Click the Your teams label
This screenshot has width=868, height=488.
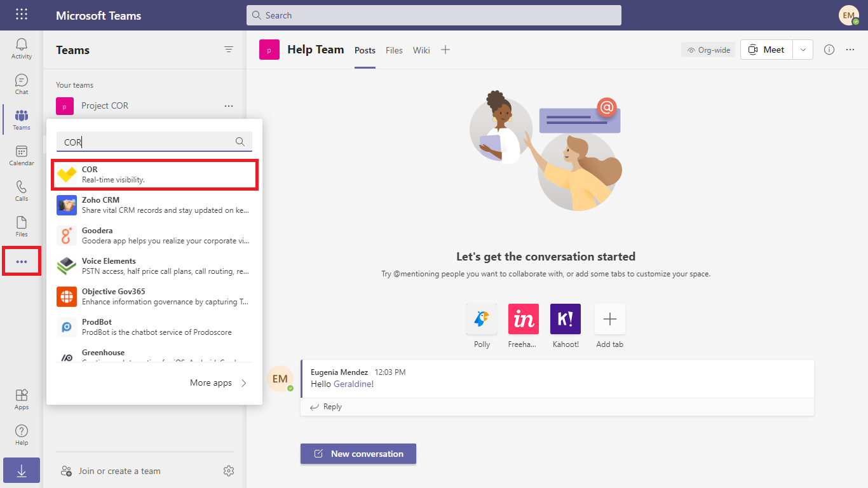[74, 85]
